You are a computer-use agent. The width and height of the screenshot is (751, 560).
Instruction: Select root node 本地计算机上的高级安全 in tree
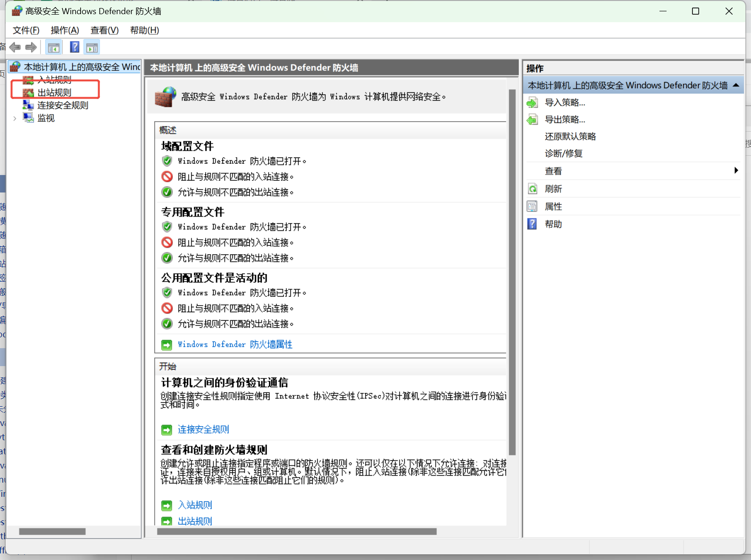82,67
